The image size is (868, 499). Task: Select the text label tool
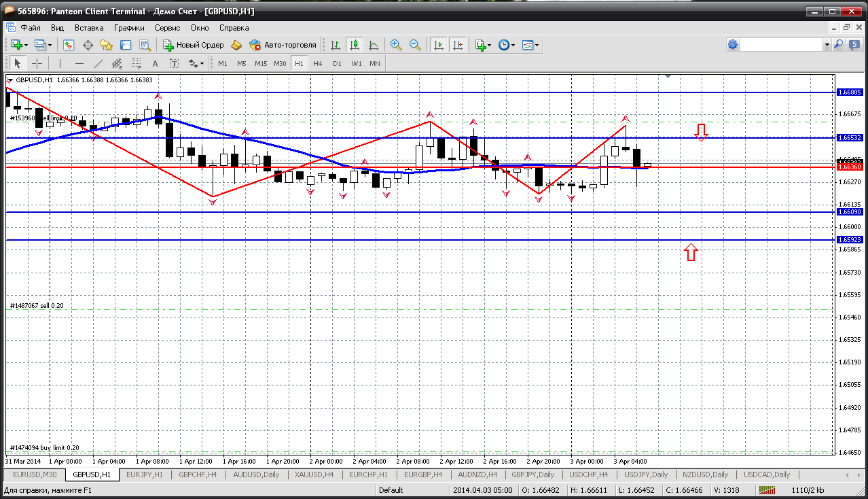click(x=155, y=63)
